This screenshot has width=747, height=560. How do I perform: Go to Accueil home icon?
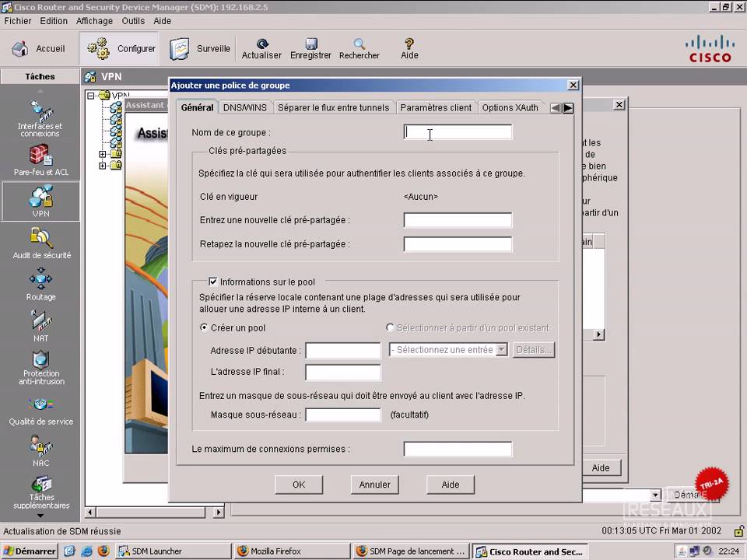click(20, 48)
